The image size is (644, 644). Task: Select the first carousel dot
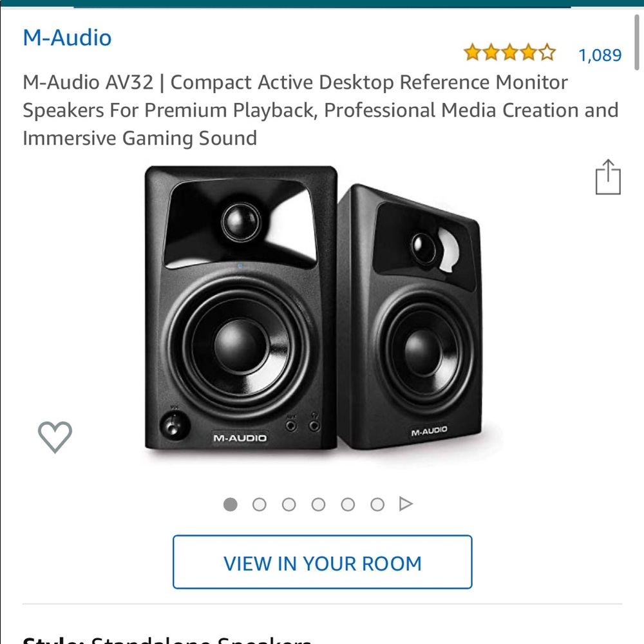(x=231, y=505)
